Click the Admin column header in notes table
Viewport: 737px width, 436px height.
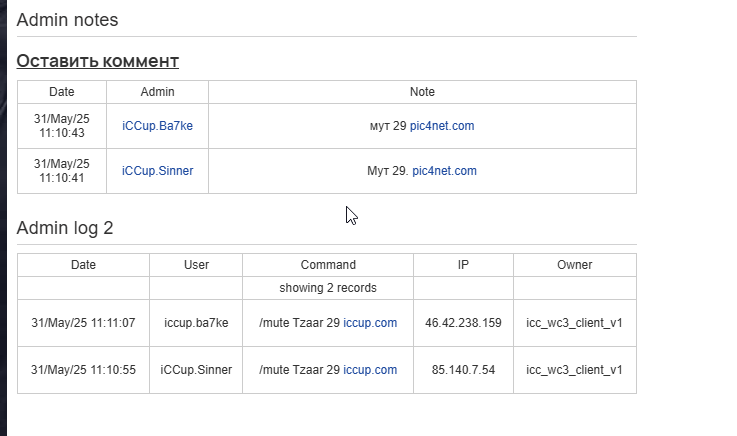click(x=157, y=92)
